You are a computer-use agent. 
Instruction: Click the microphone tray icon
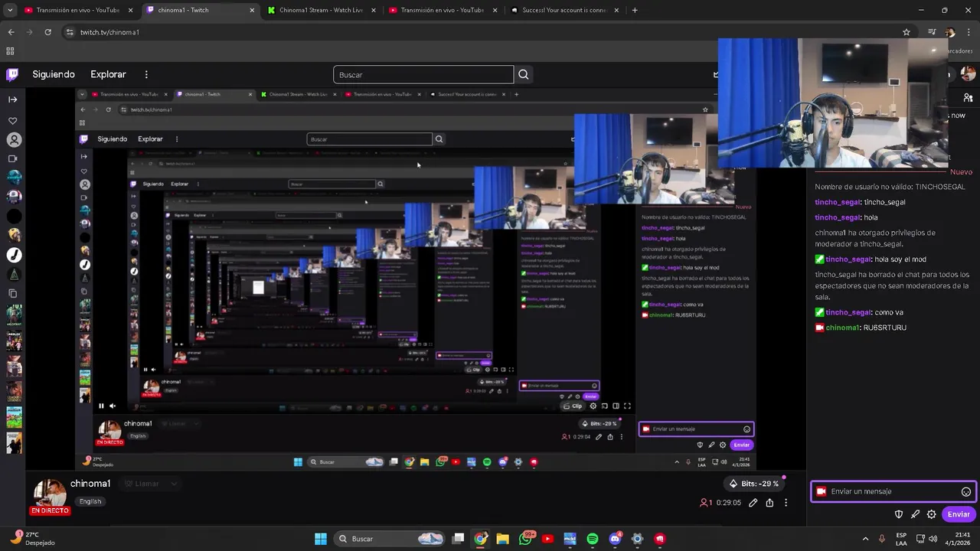(883, 539)
